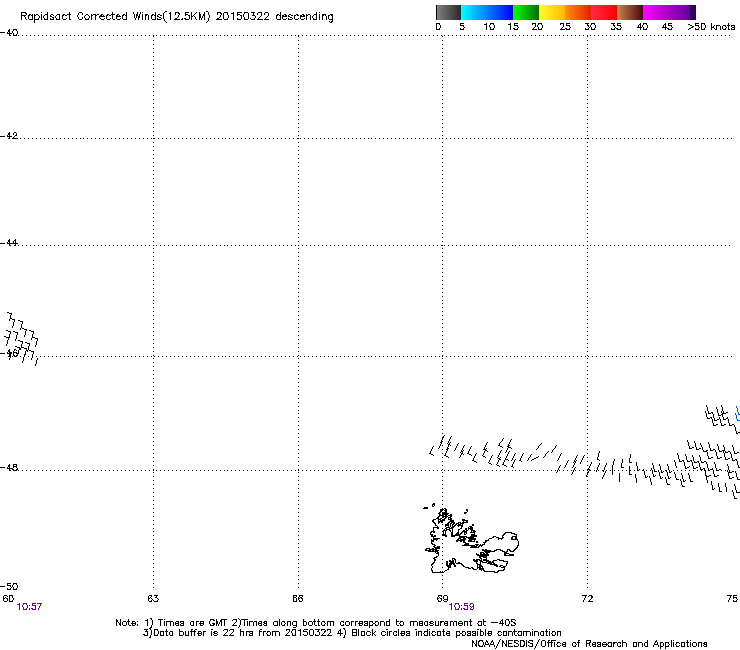Viewport: 740px width, 650px height.
Task: Click the -44 latitude axis label
Action: (9, 243)
